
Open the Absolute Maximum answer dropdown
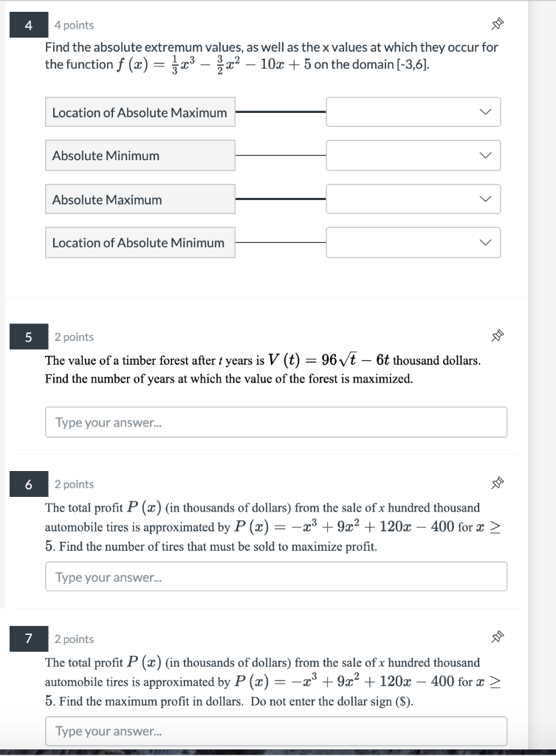coord(412,199)
